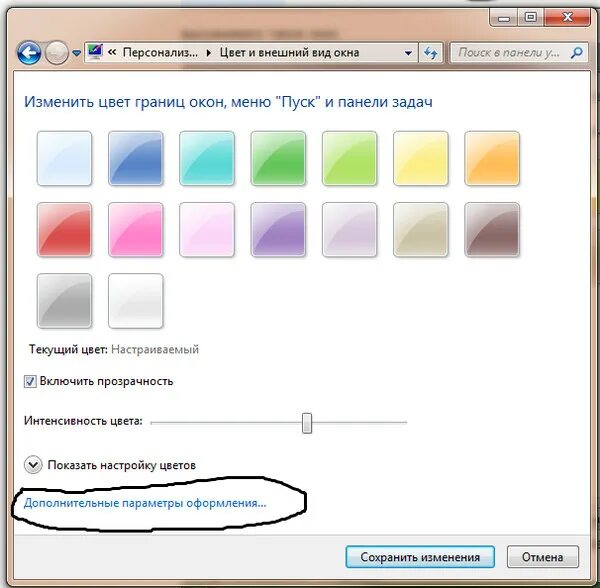
Task: Pick the brown chocolate color swatch
Action: pyautogui.click(x=492, y=230)
